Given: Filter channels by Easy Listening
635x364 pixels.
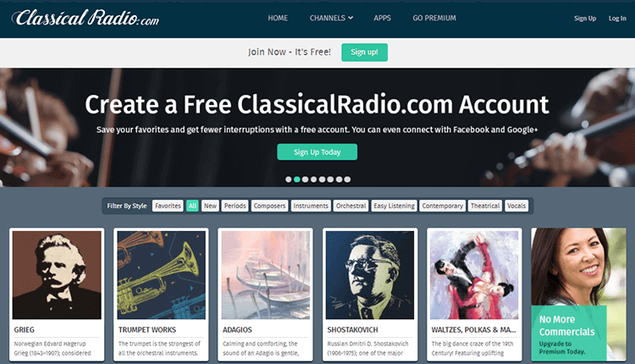Looking at the screenshot, I should click(394, 206).
